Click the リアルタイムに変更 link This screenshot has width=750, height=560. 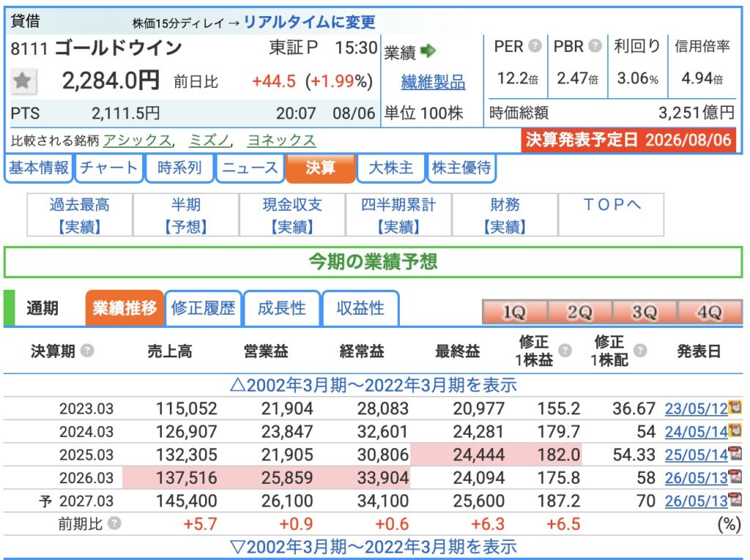click(x=310, y=22)
